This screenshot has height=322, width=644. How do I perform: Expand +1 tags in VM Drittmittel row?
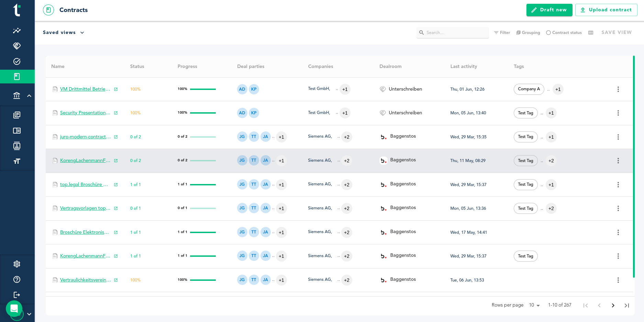pos(558,89)
